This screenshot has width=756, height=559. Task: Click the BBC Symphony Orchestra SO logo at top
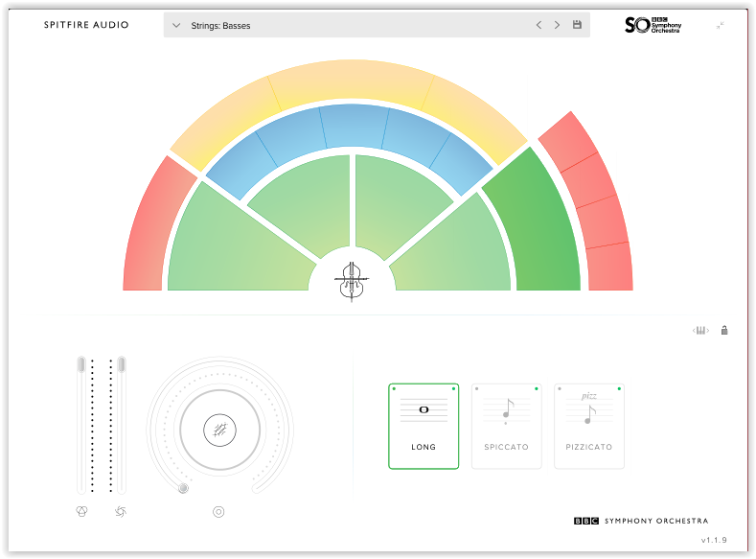pyautogui.click(x=653, y=25)
